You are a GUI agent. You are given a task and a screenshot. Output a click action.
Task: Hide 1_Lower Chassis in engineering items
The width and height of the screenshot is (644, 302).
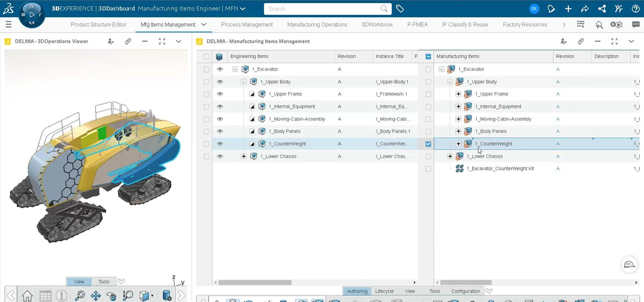[220, 156]
